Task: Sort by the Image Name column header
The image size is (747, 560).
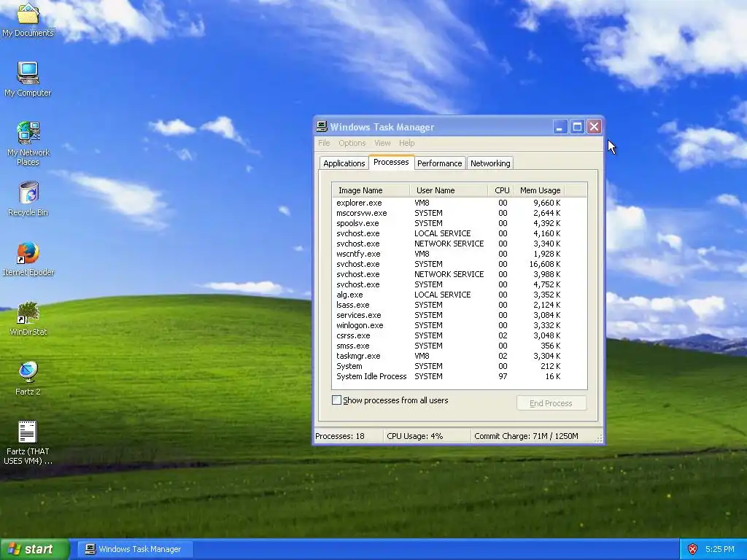Action: point(371,190)
